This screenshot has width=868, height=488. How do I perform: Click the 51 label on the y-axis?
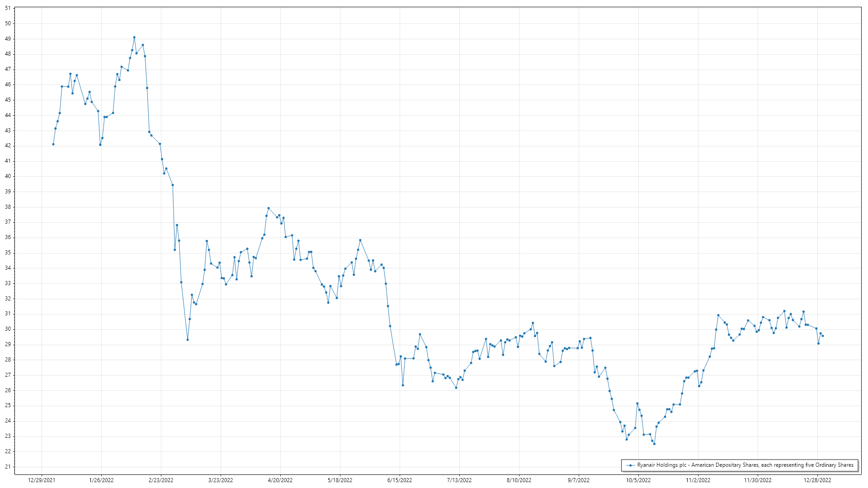click(8, 8)
